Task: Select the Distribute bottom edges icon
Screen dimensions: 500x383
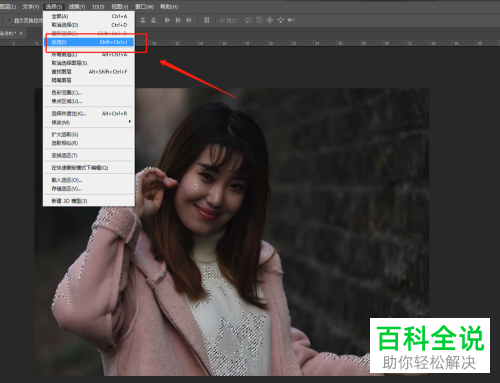Action: click(x=153, y=20)
